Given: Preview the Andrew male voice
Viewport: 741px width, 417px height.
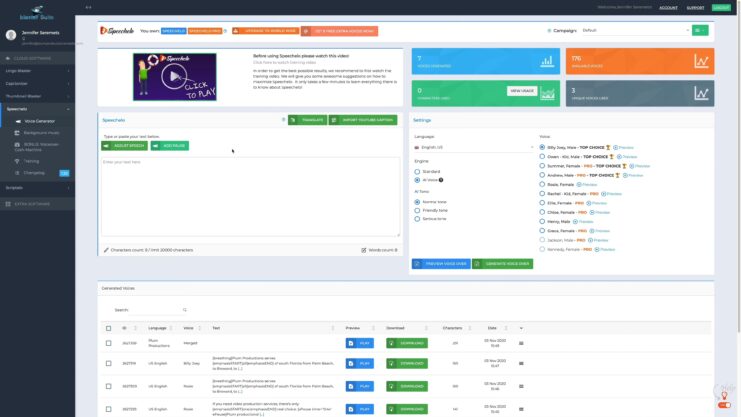Looking at the screenshot, I should click(x=633, y=175).
